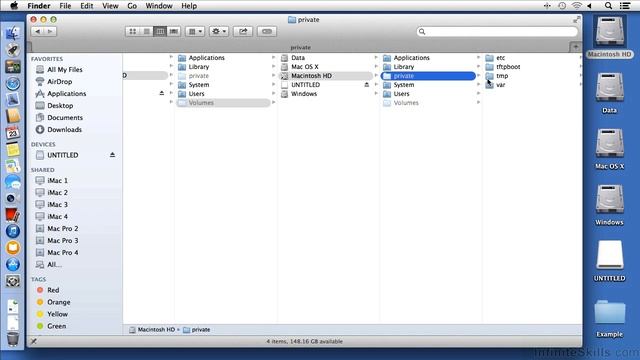Click the Edit Tags toolbar button

point(267,31)
